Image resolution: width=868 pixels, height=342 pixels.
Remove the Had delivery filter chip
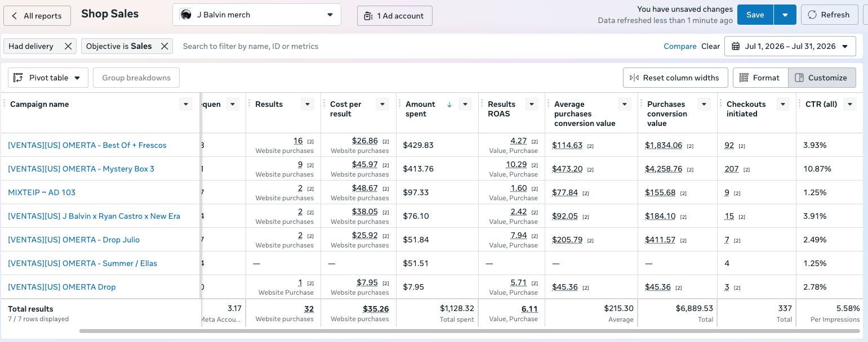68,46
